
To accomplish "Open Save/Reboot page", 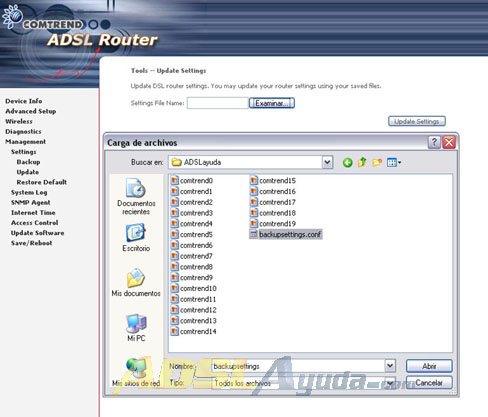I will 32,243.
